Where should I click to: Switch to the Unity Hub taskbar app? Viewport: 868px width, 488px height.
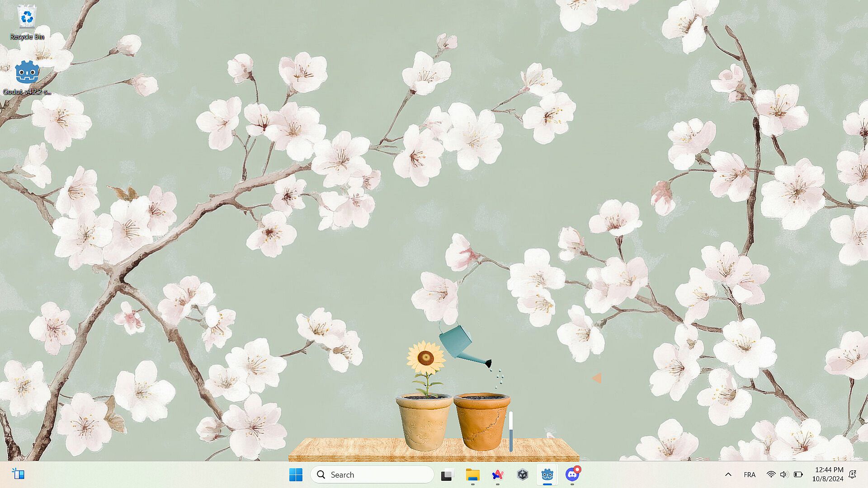[523, 474]
